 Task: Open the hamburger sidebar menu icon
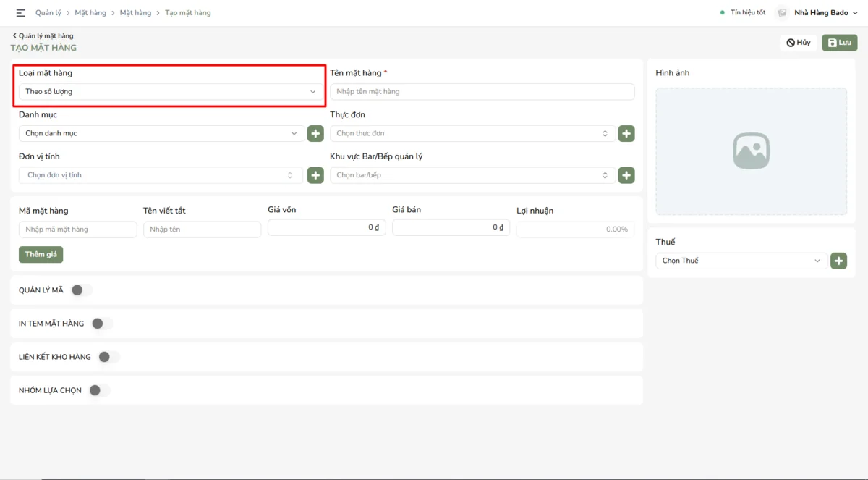click(20, 13)
